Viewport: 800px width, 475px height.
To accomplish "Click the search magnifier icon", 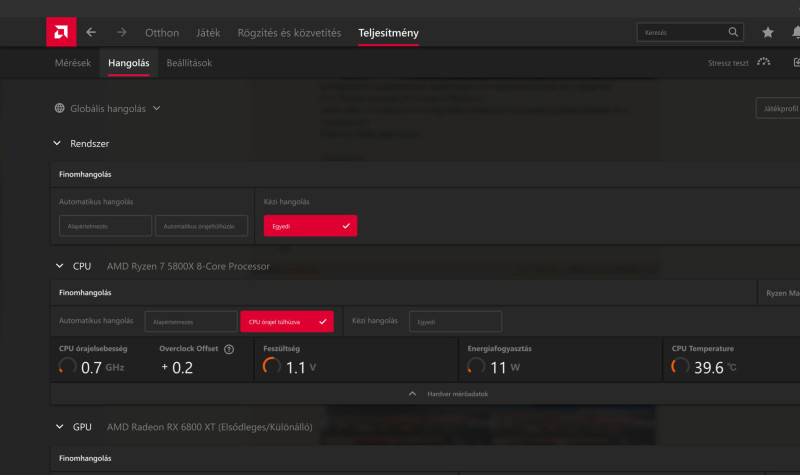I will click(x=733, y=32).
